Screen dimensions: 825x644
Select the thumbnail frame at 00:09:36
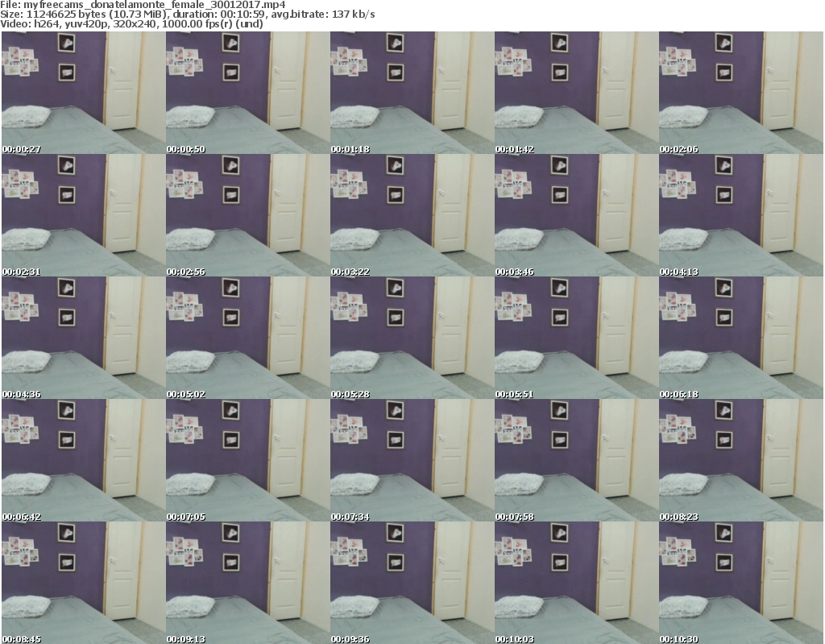[x=412, y=583]
